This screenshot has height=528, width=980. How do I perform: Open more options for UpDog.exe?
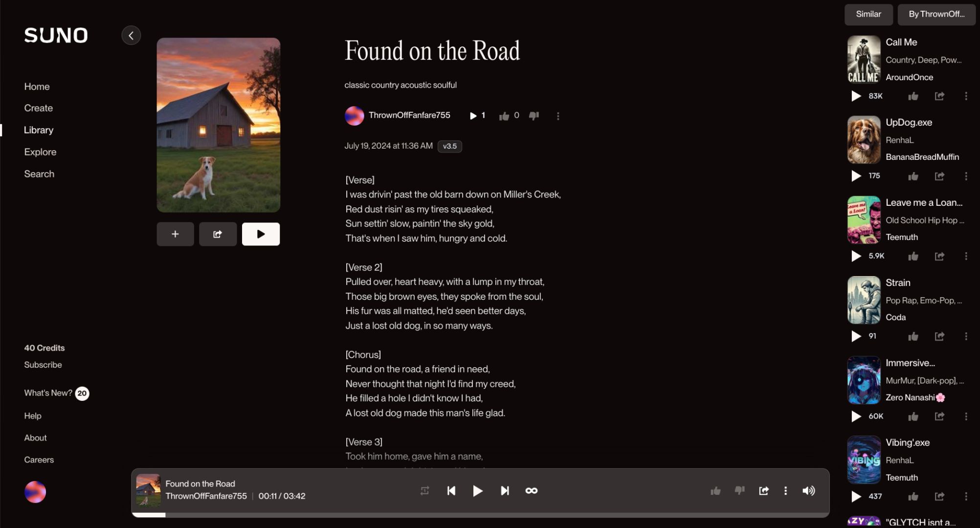[966, 176]
